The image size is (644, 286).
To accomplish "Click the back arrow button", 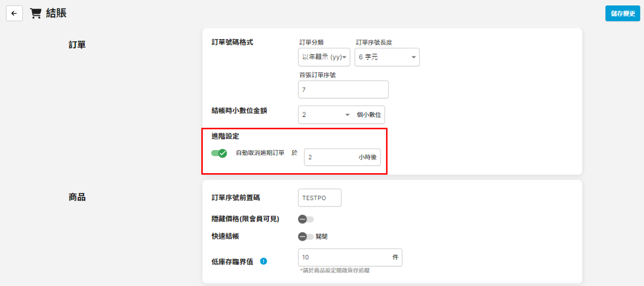I will click(14, 13).
